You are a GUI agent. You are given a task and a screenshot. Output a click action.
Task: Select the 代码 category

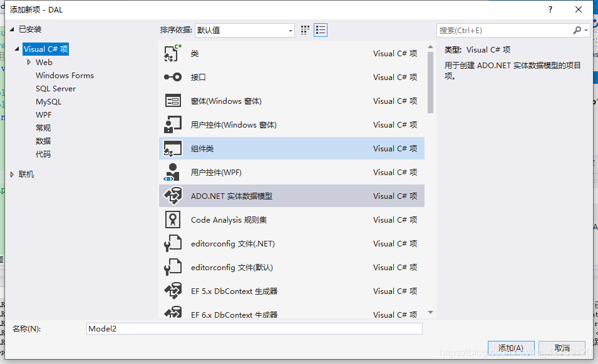pos(43,154)
